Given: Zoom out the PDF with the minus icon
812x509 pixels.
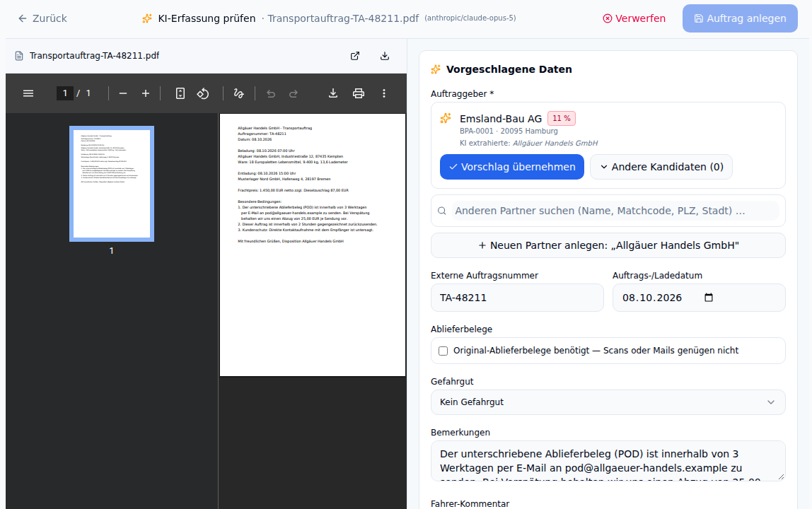Looking at the screenshot, I should click(123, 93).
